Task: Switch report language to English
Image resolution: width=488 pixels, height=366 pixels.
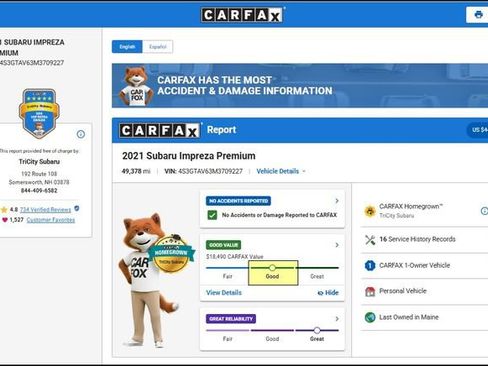Action: pyautogui.click(x=127, y=47)
